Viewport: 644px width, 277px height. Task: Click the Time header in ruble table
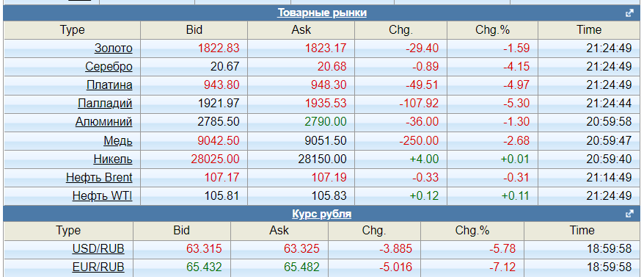click(x=582, y=231)
